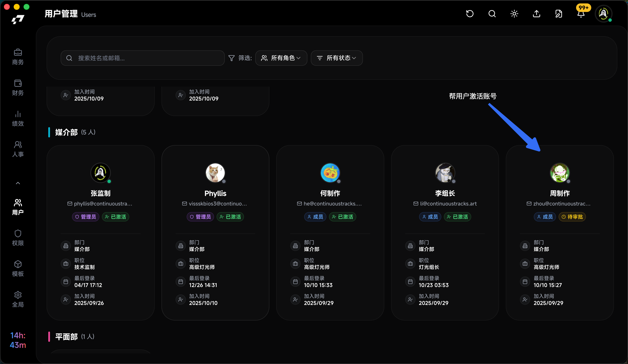Click the refresh icon in top bar
The image size is (628, 364).
(x=470, y=14)
